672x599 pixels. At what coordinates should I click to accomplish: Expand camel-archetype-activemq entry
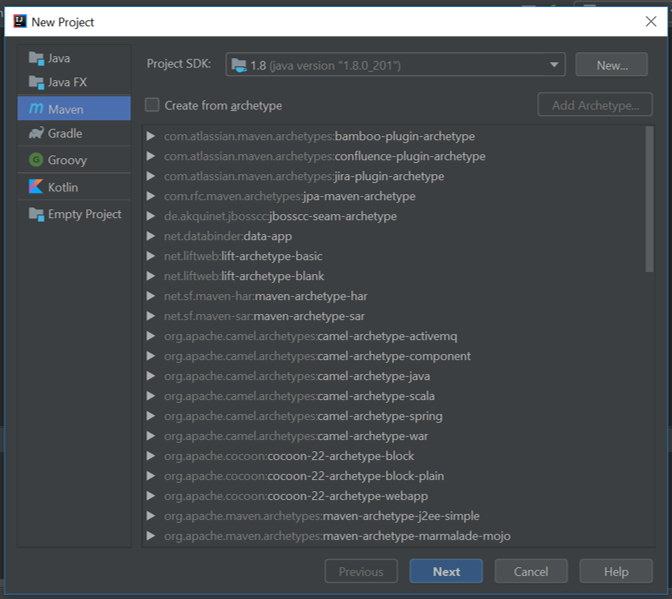click(150, 336)
